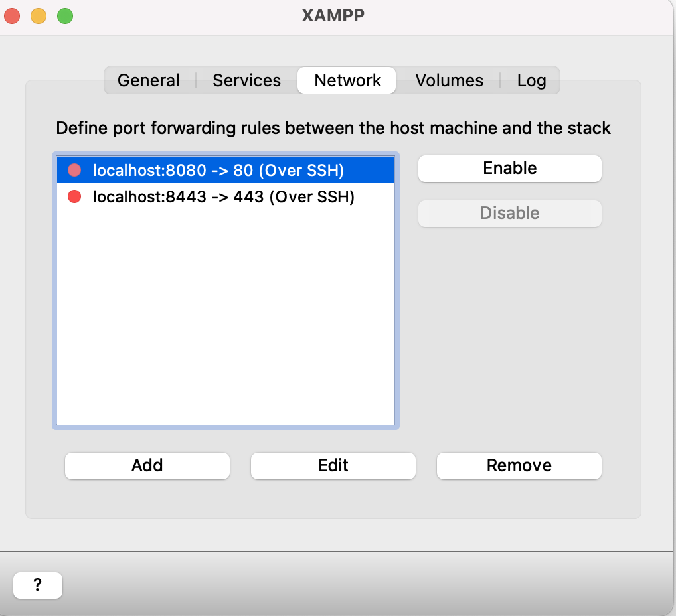Close the XAMPP window
Image resolution: width=676 pixels, height=616 pixels.
pyautogui.click(x=12, y=17)
